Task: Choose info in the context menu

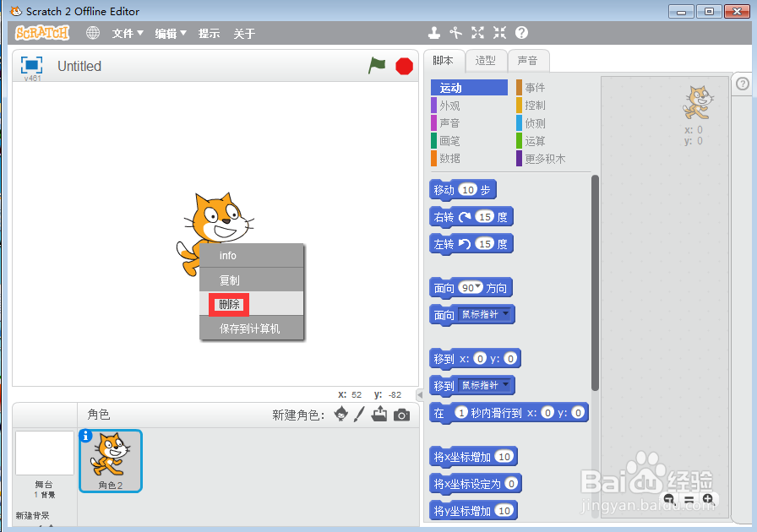Action: tap(252, 255)
